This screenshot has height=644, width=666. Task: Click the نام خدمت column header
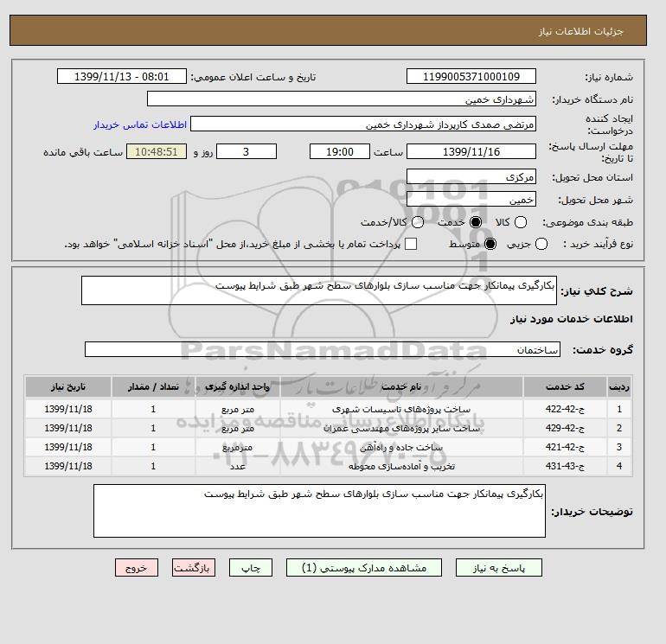[401, 386]
